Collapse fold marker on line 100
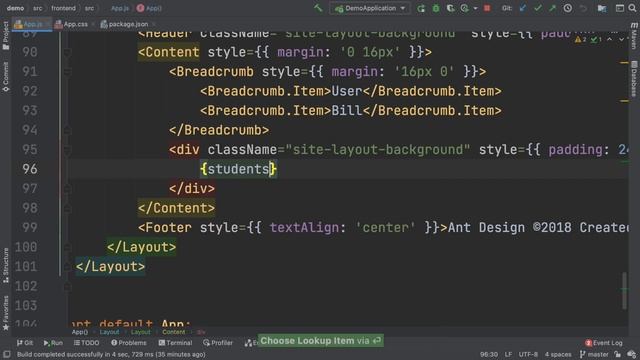Viewport: 640px width, 360px height. point(67,247)
